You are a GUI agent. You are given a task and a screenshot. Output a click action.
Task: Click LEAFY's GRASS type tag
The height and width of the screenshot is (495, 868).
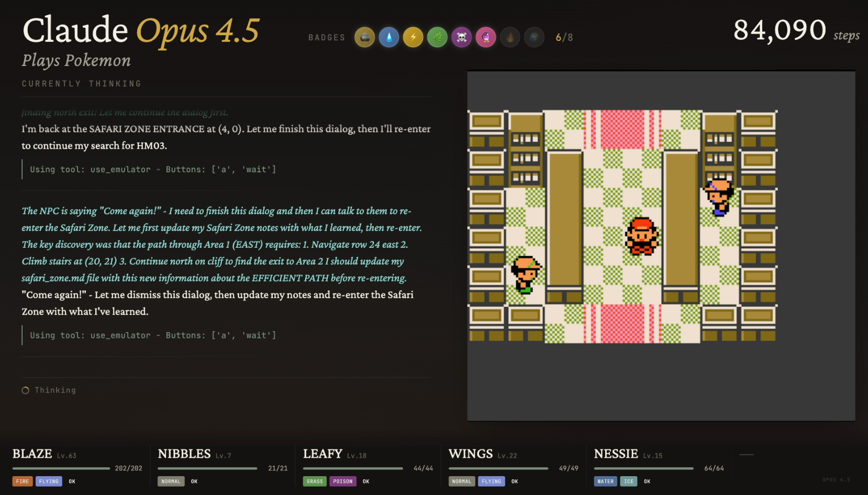[x=315, y=481]
